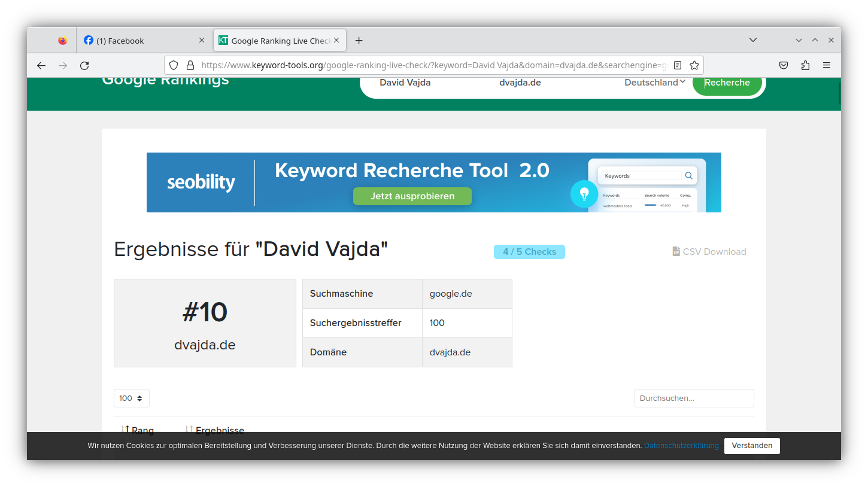Open the Firefox View pinned icon
The image size is (868, 487).
tap(63, 41)
